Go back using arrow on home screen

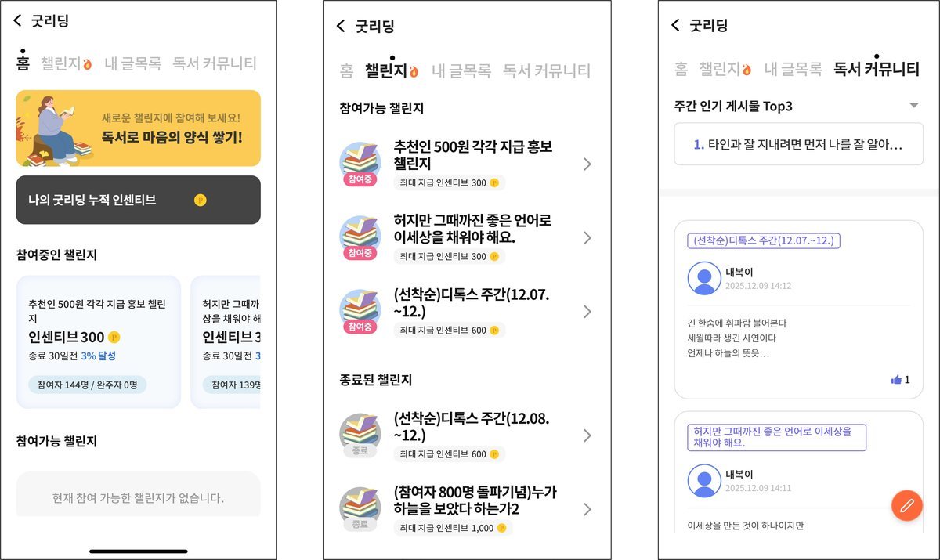(x=18, y=21)
